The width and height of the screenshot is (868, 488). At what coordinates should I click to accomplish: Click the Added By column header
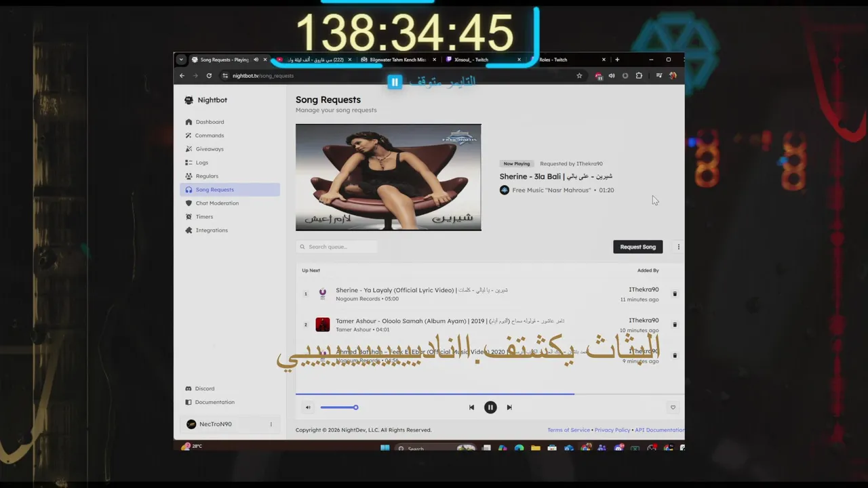click(x=648, y=270)
